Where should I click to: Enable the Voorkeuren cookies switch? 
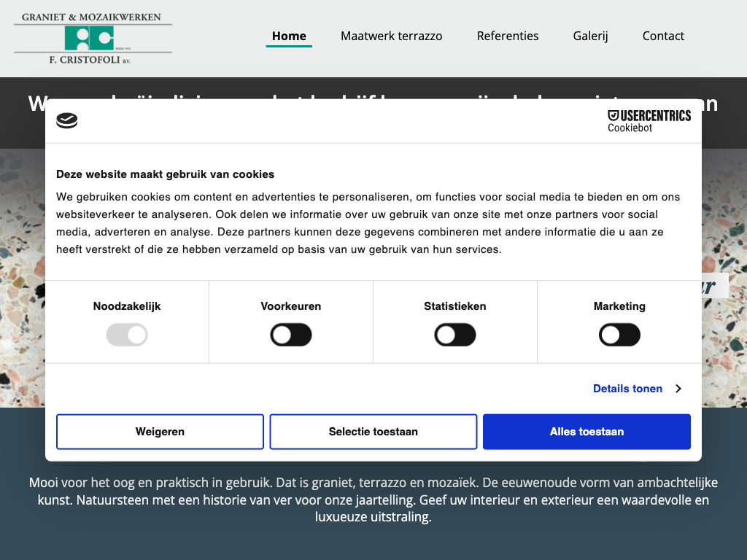[291, 335]
